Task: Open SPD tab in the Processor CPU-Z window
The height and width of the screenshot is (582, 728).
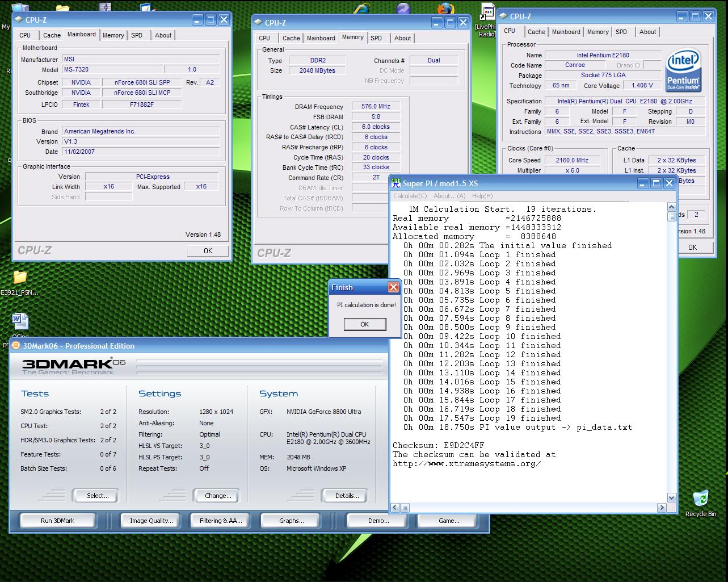Action: pos(621,32)
